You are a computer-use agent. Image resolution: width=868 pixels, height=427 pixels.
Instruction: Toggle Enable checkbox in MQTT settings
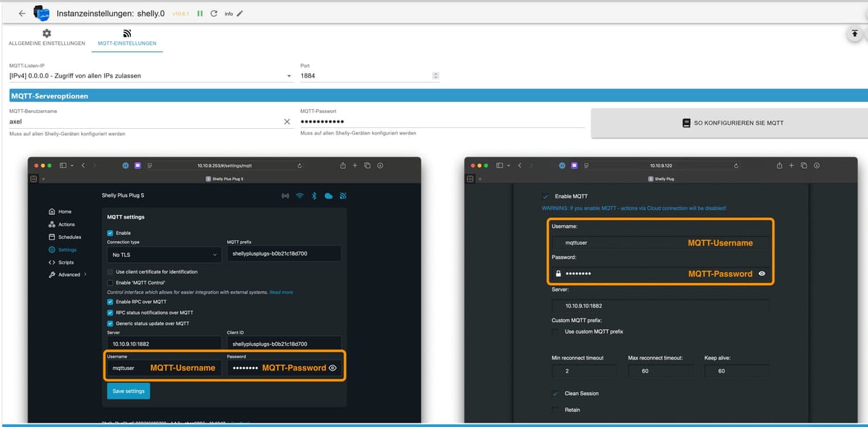(110, 233)
